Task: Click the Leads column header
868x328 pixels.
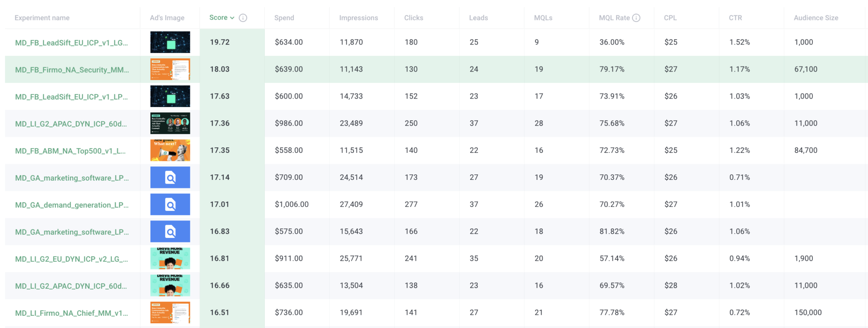Action: coord(478,18)
